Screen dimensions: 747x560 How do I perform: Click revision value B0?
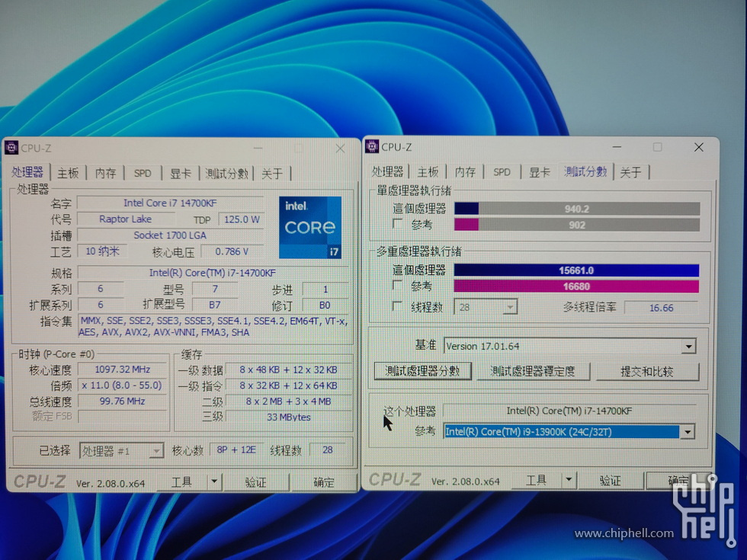[325, 306]
